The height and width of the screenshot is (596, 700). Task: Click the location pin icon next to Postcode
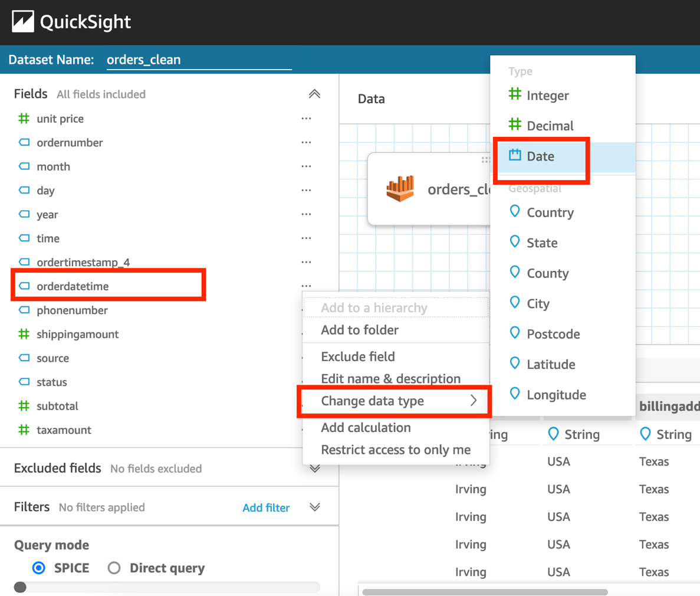(515, 333)
